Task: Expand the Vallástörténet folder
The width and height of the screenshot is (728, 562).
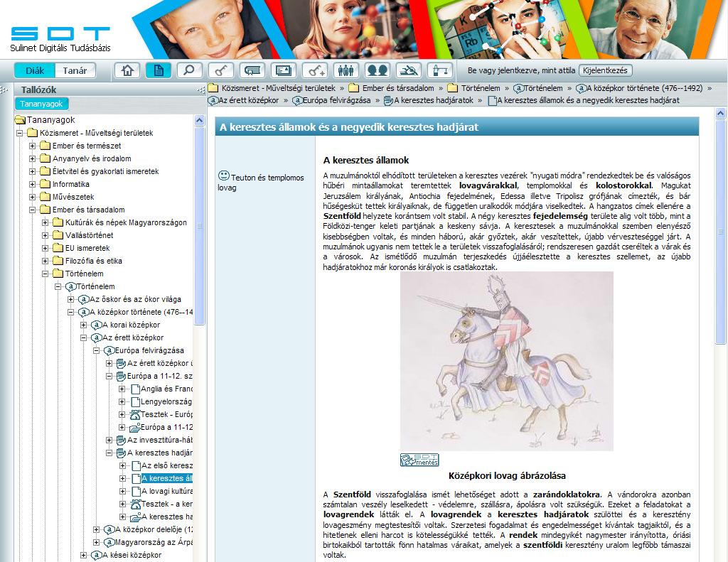Action: pos(45,235)
